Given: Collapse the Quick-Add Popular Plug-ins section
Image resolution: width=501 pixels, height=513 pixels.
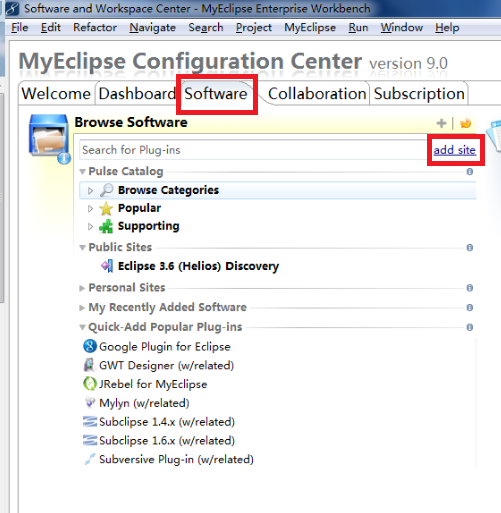Looking at the screenshot, I should [x=82, y=328].
